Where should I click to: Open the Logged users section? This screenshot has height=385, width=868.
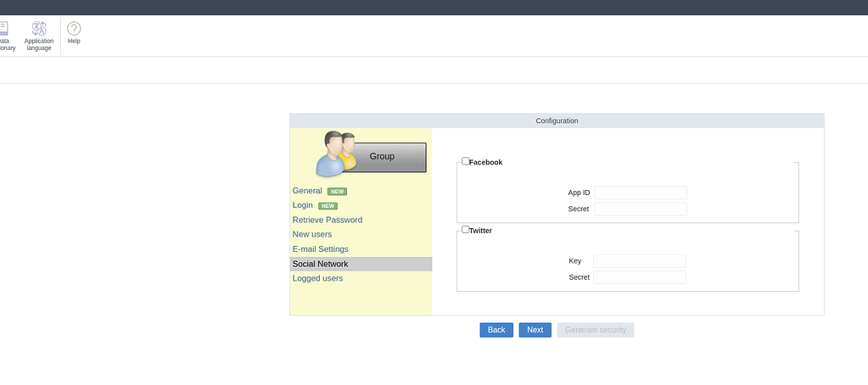click(x=317, y=278)
